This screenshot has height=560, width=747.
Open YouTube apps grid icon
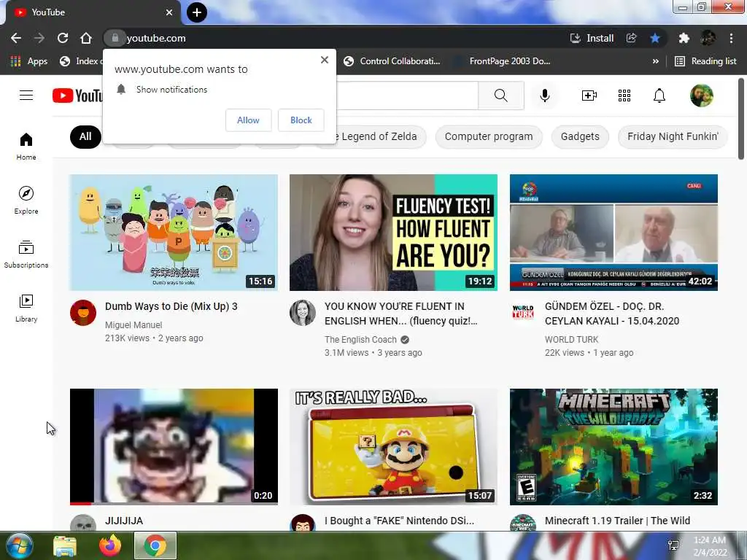click(624, 96)
